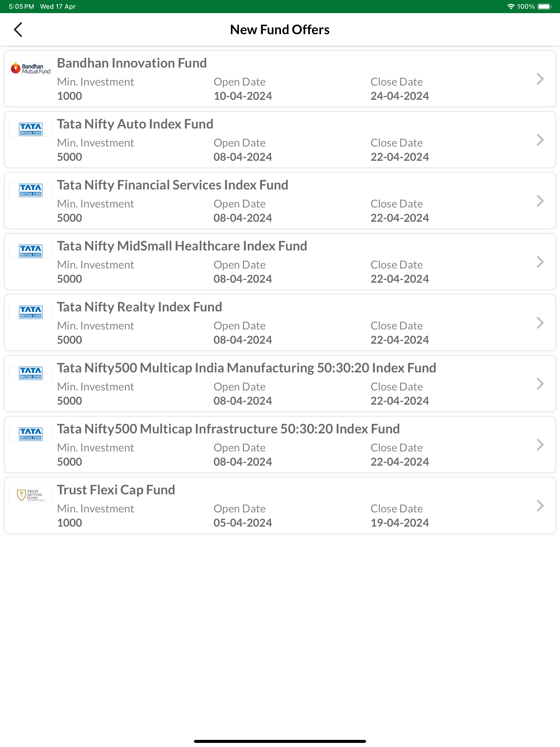Select Tata Nifty Realty Index Fund title
This screenshot has height=747, width=560.
click(x=139, y=307)
